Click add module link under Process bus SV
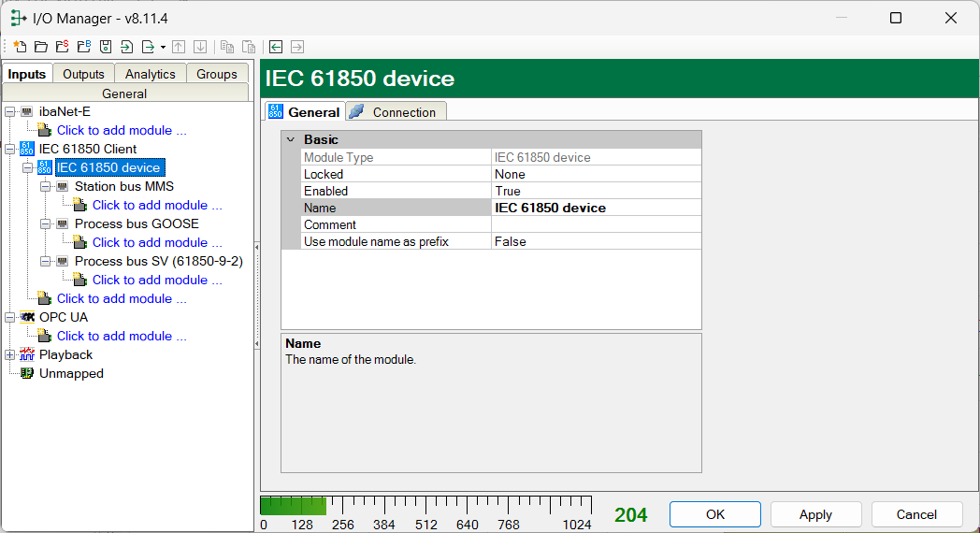The height and width of the screenshot is (533, 980). [157, 281]
